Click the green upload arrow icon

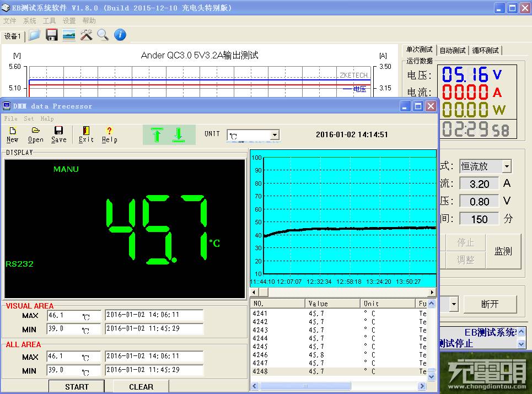coord(157,135)
